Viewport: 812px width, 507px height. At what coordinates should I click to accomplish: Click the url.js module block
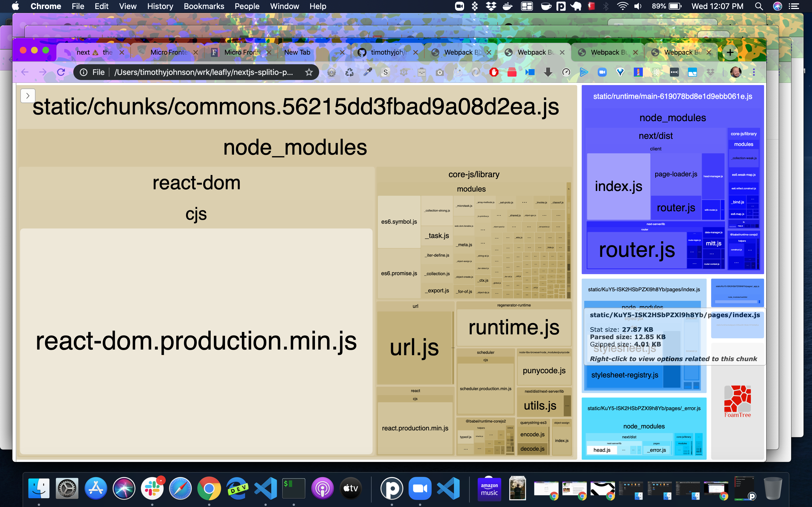point(414,347)
